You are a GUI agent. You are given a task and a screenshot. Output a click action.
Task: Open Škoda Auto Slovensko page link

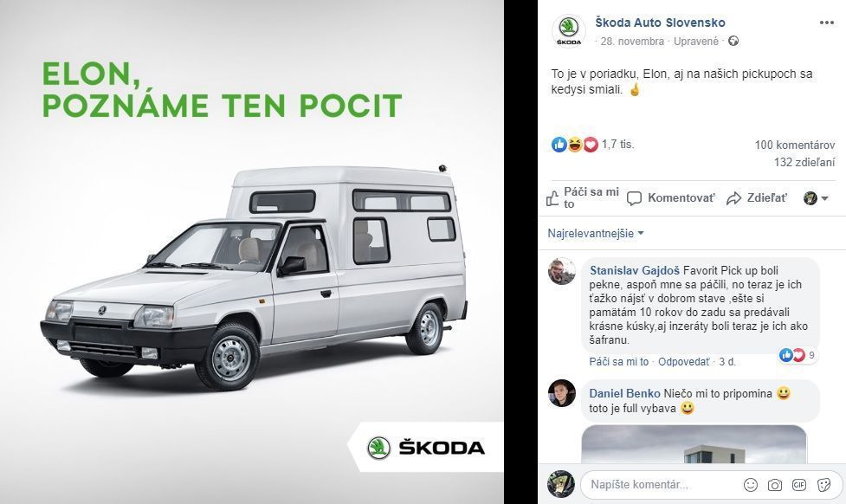660,23
